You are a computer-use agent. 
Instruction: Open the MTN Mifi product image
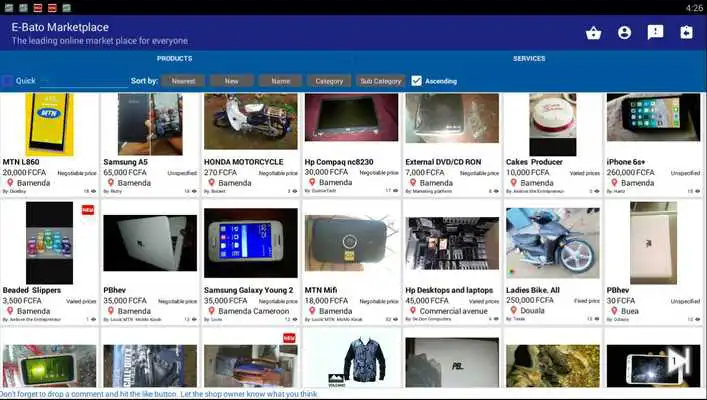coord(351,243)
